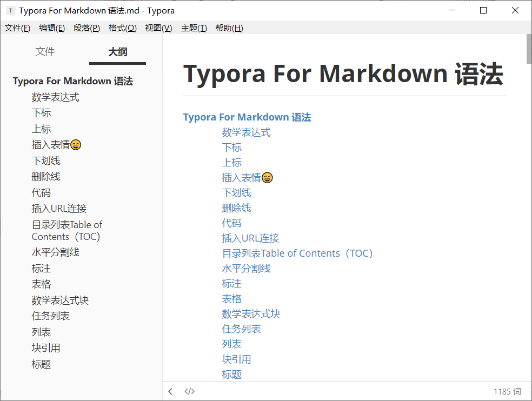
Task: Select 表格 in the outline panel
Action: pos(42,284)
